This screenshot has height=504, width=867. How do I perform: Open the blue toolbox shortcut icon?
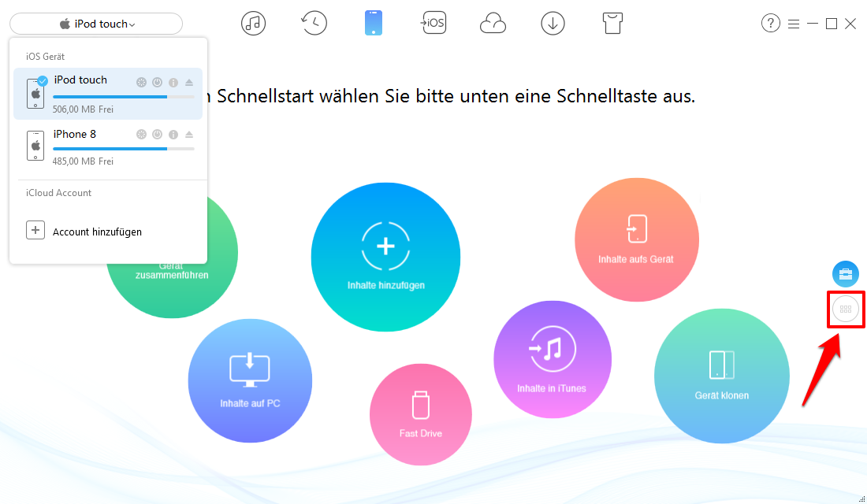pos(846,274)
